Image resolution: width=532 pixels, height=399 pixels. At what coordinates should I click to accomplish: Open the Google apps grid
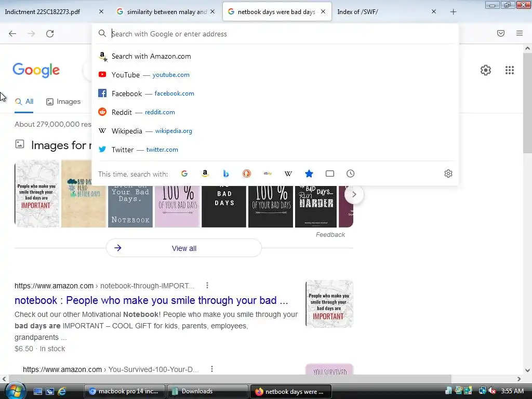(x=510, y=70)
